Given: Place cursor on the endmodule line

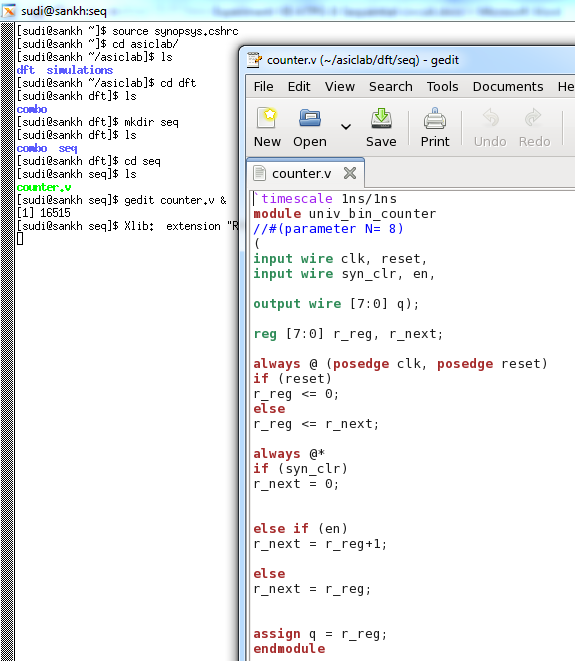Looking at the screenshot, I should [289, 649].
